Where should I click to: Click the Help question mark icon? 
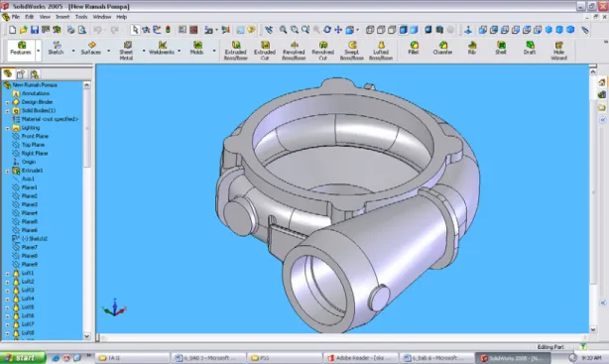[x=251, y=30]
